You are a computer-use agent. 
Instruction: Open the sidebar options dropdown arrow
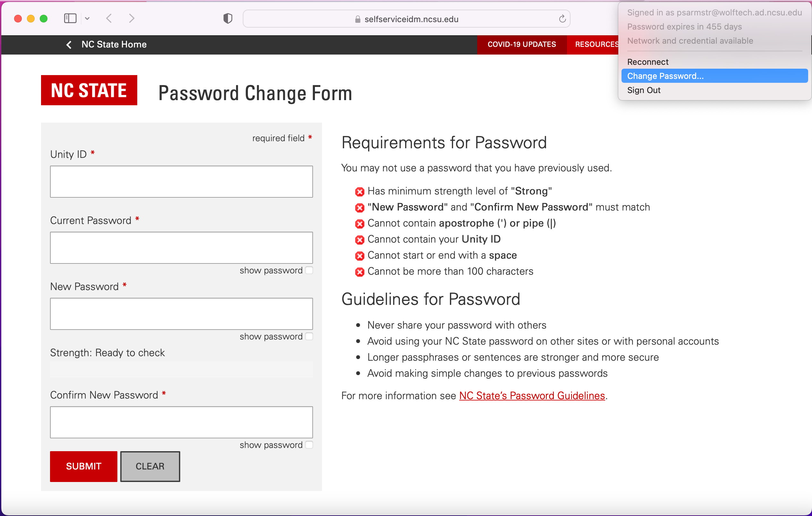tap(87, 19)
